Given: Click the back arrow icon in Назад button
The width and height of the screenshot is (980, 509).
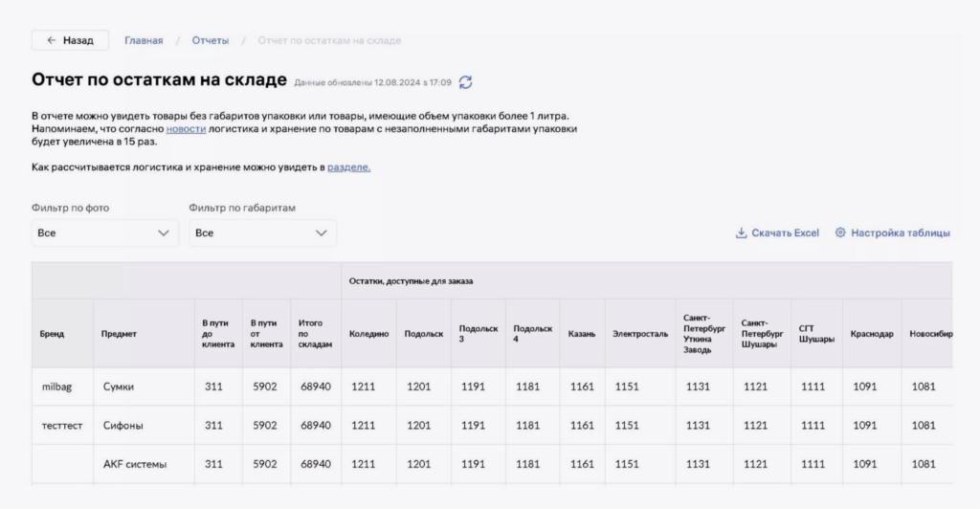Looking at the screenshot, I should pos(52,40).
